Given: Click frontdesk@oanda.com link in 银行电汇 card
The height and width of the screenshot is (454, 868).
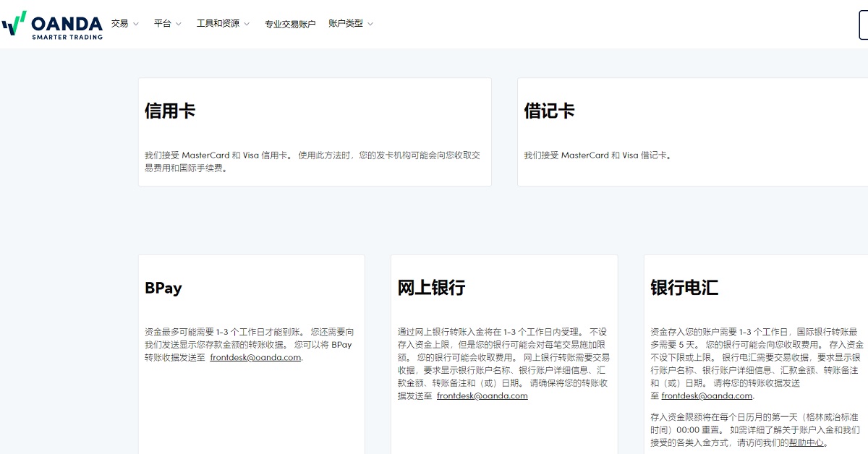Looking at the screenshot, I should pyautogui.click(x=707, y=395).
